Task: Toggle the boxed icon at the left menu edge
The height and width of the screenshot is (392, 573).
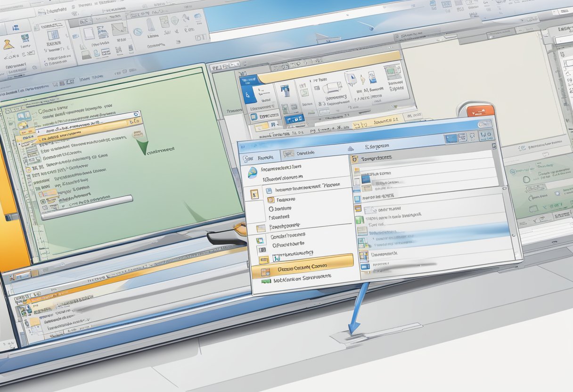Action: tap(254, 194)
